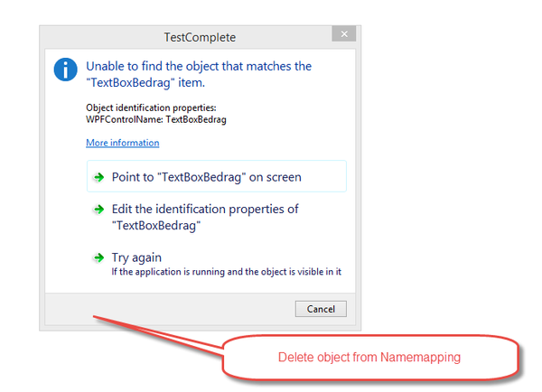Close the TestComplete dialog with X
The height and width of the screenshot is (392, 542).
tap(342, 35)
